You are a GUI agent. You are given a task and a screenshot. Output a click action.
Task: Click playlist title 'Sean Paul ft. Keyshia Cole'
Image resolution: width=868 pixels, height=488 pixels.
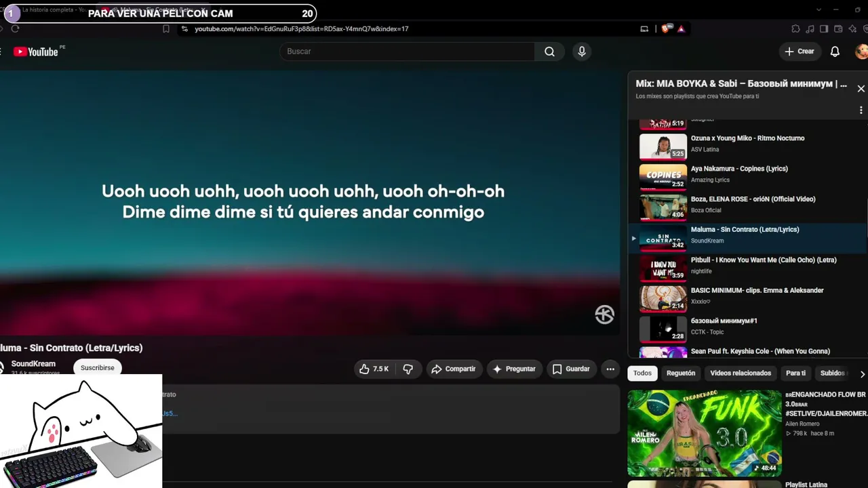[760, 351]
